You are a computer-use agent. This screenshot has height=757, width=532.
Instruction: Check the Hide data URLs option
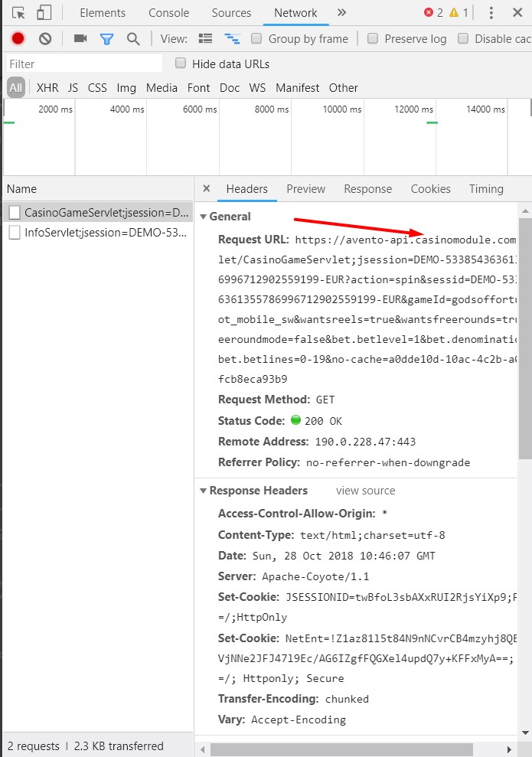181,64
